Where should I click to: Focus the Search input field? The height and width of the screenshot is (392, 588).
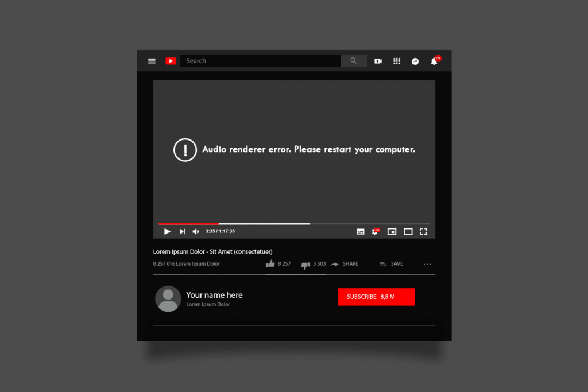click(260, 61)
